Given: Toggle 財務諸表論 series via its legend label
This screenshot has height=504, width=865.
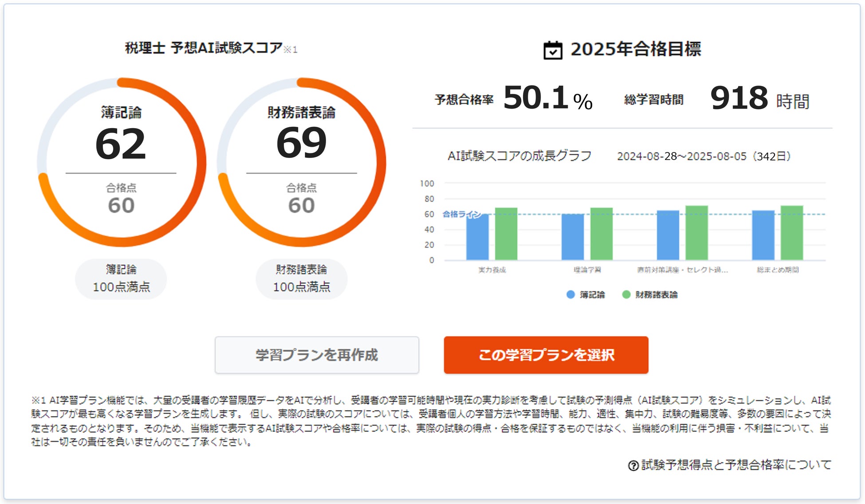Looking at the screenshot, I should (x=656, y=295).
